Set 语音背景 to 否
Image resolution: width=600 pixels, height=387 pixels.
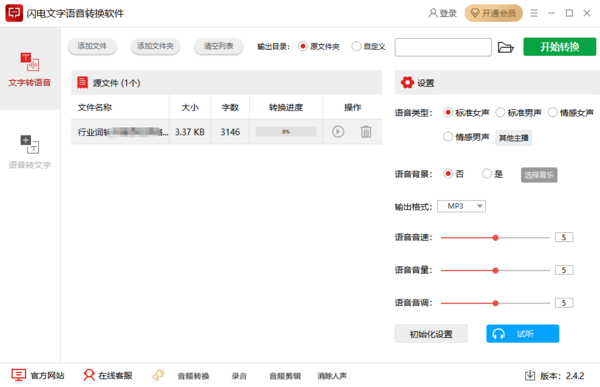[x=453, y=174]
